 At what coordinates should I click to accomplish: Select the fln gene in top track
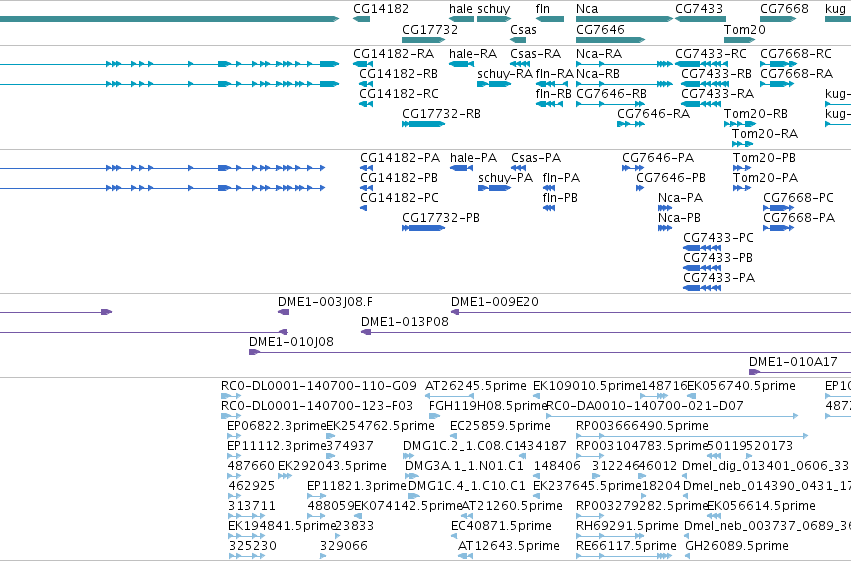pos(550,19)
